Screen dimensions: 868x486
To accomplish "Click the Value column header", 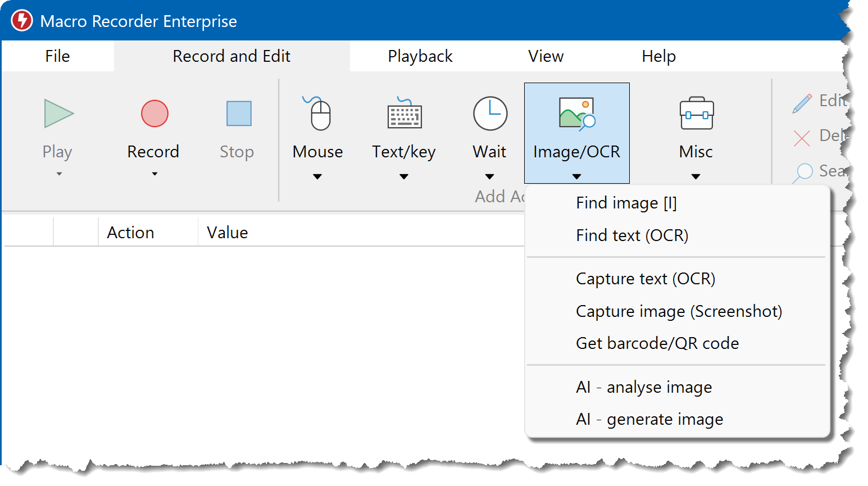I will (x=227, y=233).
